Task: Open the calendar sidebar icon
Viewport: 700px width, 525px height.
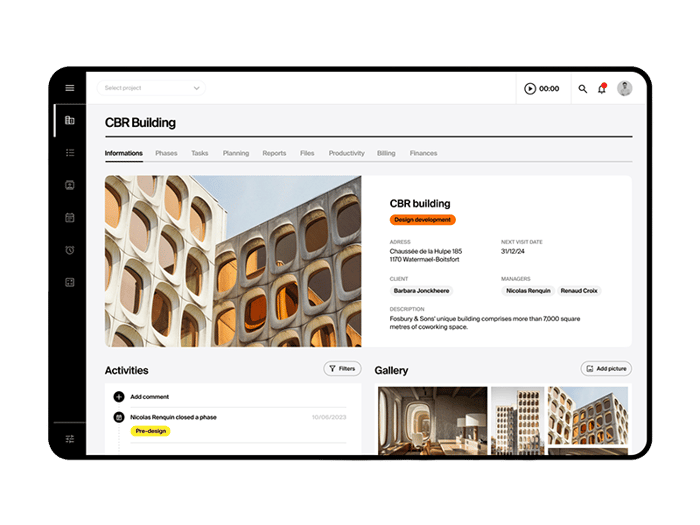Action: point(70,217)
